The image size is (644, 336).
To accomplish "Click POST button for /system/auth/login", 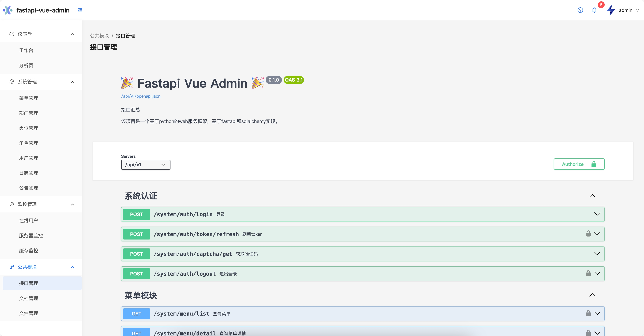I will point(137,214).
